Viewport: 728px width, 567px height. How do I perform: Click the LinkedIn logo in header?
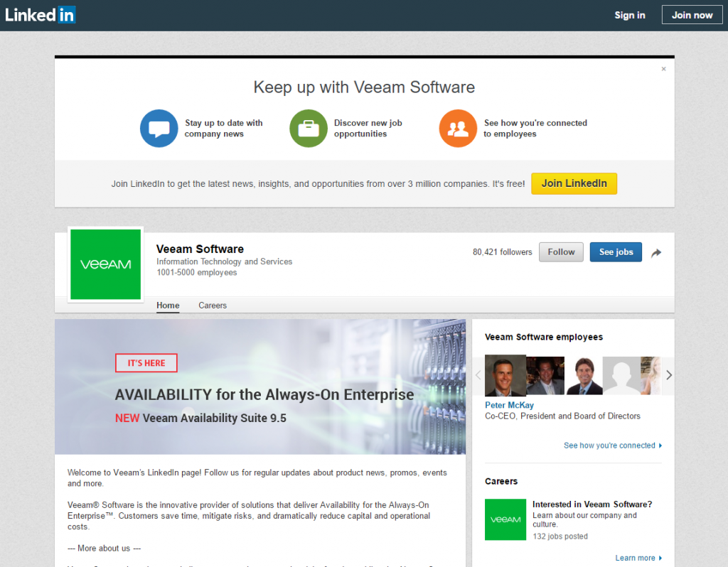[x=41, y=15]
